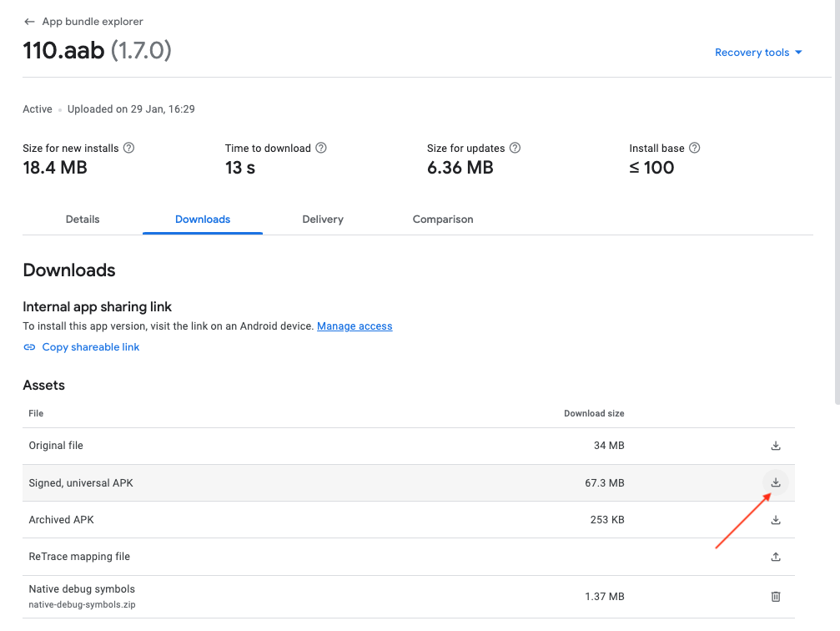
Task: Download the Signed, universal APK
Action: (x=775, y=482)
